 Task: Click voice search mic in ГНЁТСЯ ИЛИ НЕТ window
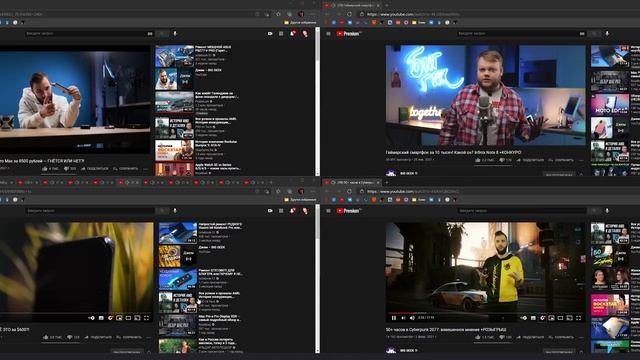tap(175, 33)
